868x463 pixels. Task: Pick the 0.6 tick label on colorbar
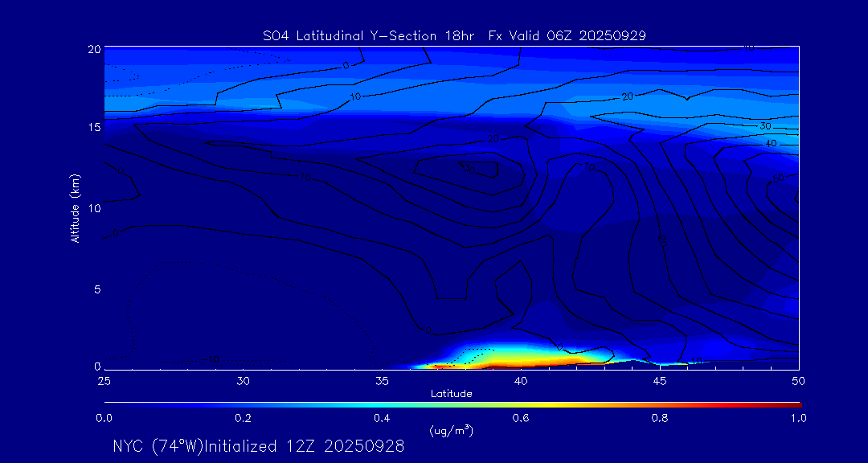(x=521, y=418)
